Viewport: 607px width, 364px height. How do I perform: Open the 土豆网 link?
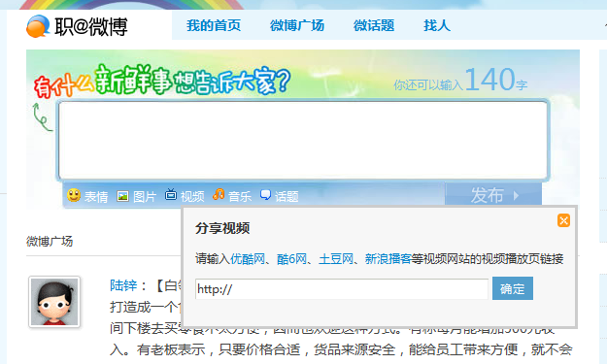(x=336, y=258)
